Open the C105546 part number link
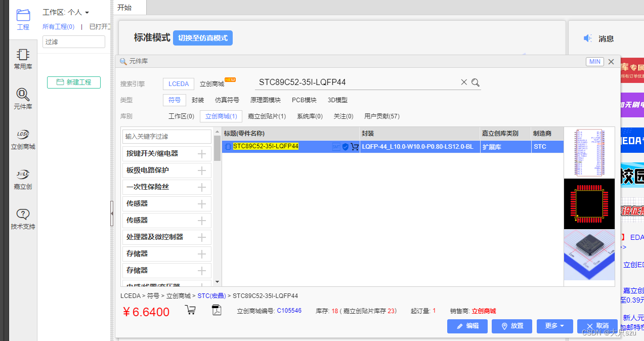 point(289,311)
